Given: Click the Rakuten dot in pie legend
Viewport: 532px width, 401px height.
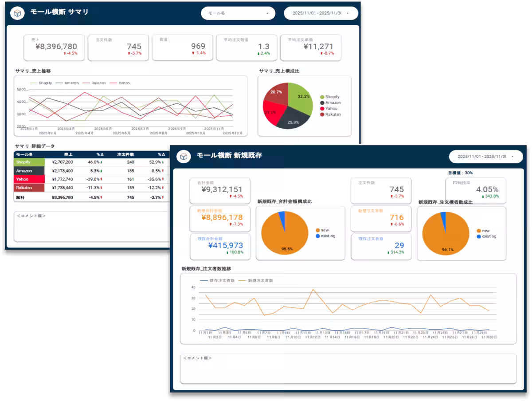Looking at the screenshot, I should (x=322, y=114).
